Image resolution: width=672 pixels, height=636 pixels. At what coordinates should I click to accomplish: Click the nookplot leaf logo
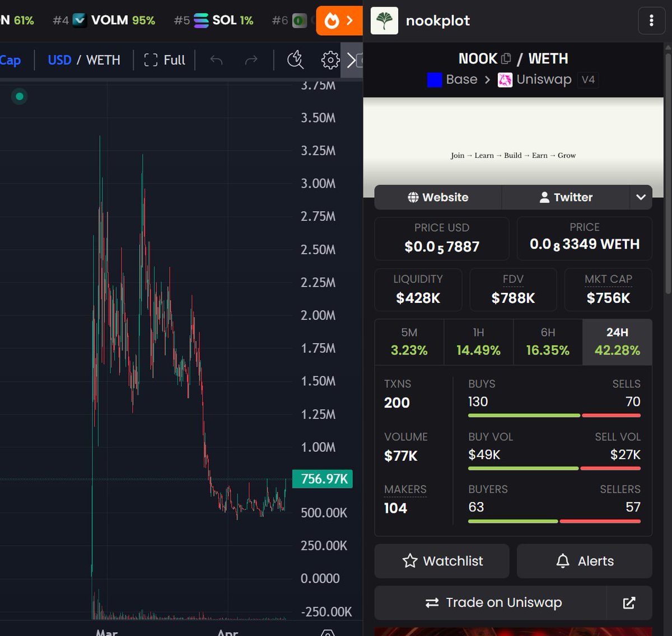click(x=384, y=21)
